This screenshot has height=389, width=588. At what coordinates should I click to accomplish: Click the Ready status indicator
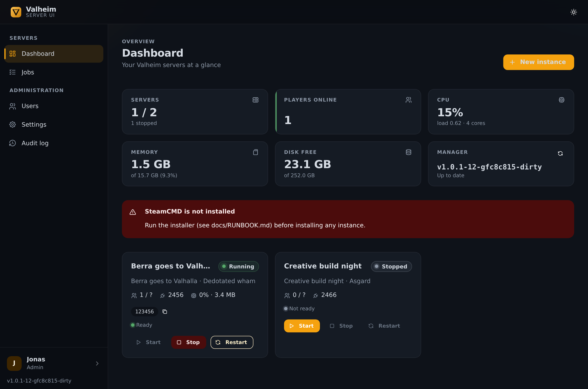pos(141,325)
